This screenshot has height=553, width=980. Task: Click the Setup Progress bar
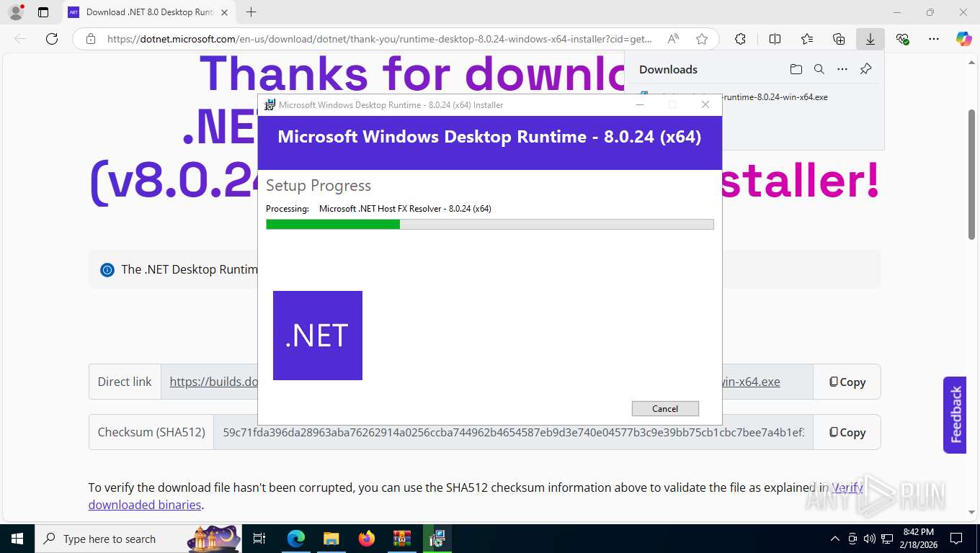tap(490, 224)
